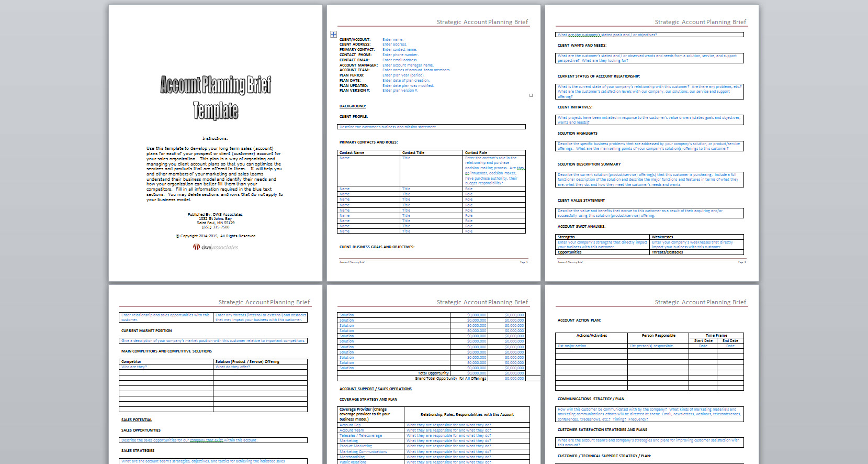Click the 'Enter name.' placeholder
Screen dimensions: 868x464
pyautogui.click(x=393, y=40)
